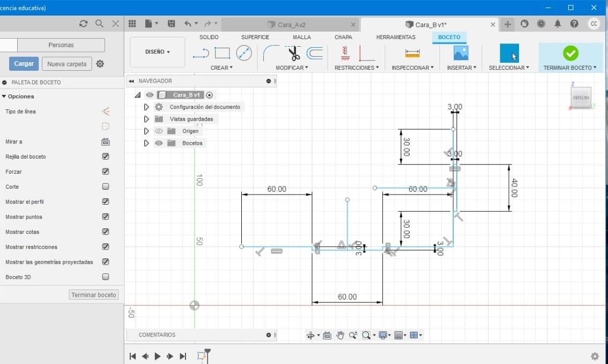Viewport: 608px width, 364px height.
Task: Toggle Mostrar las geometrías proyectadas checkbox
Action: tap(106, 262)
